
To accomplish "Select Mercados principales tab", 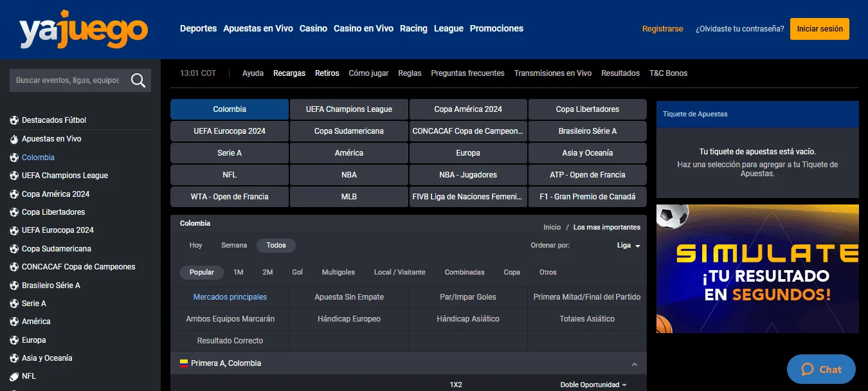I will [230, 297].
